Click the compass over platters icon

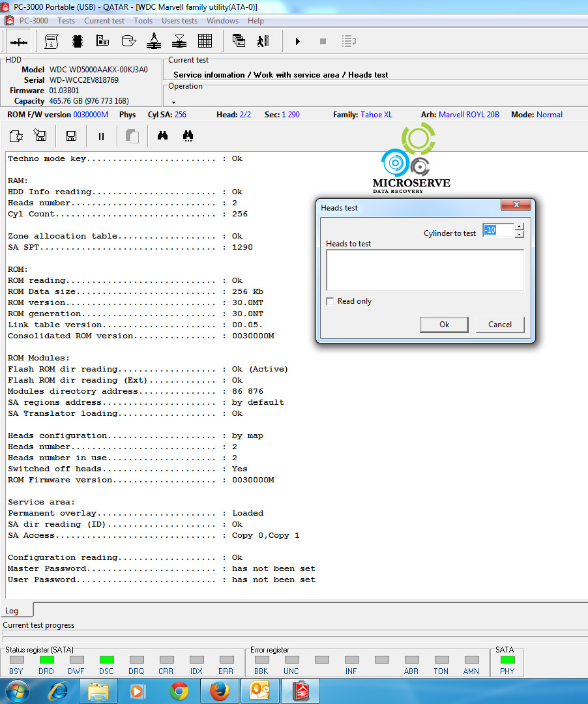click(154, 41)
